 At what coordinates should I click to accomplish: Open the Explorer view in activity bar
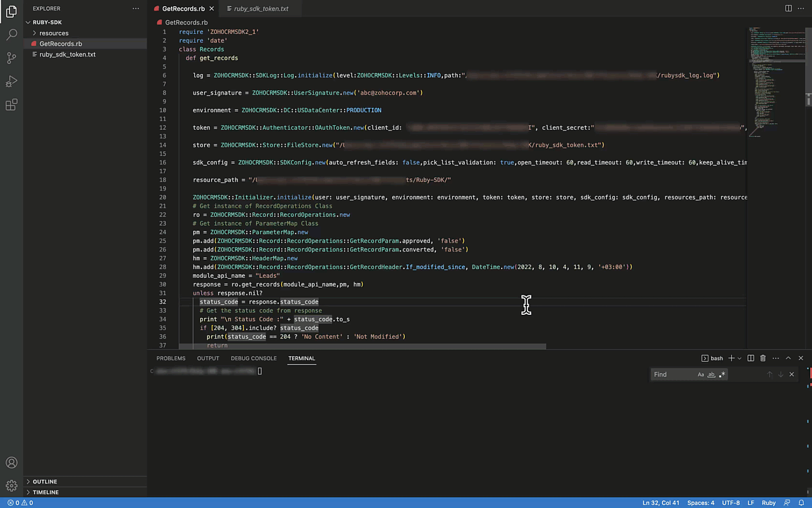pyautogui.click(x=11, y=11)
